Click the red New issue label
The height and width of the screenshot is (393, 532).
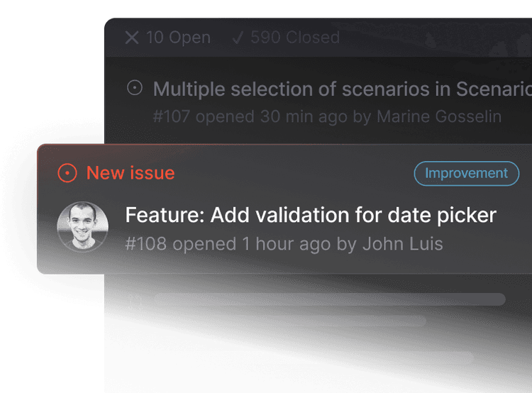131,173
